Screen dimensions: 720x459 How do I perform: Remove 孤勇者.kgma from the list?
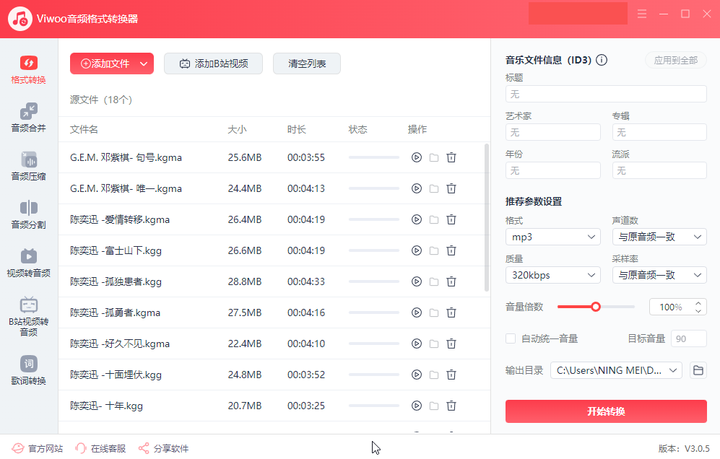[451, 313]
